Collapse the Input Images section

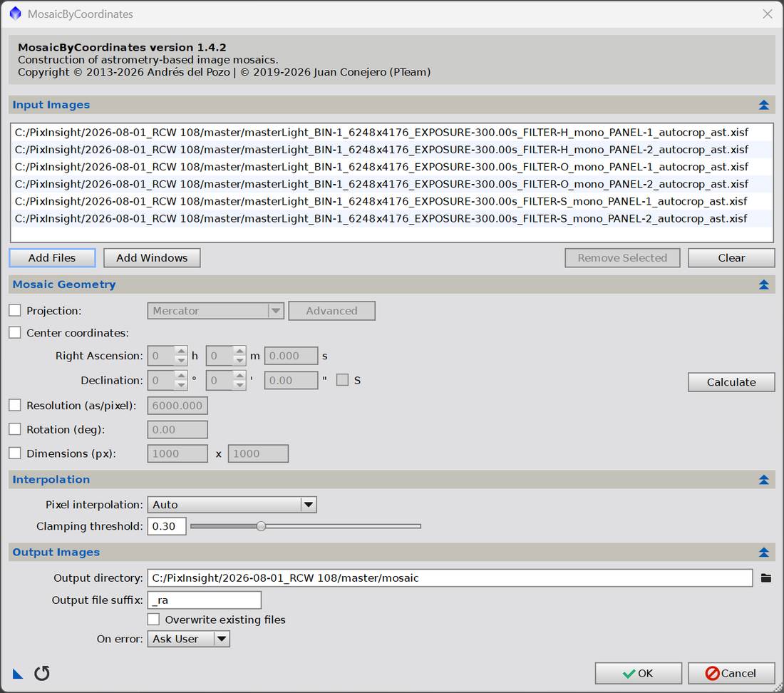[763, 105]
